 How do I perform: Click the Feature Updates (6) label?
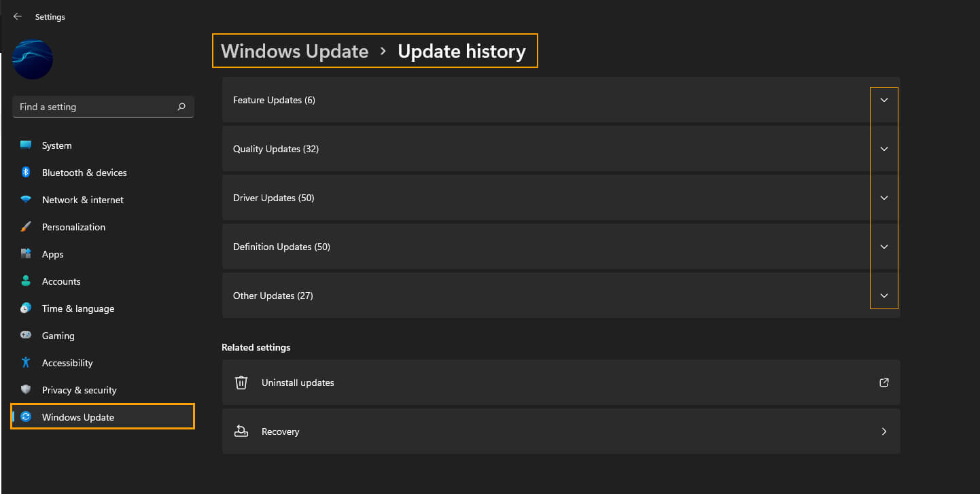274,100
